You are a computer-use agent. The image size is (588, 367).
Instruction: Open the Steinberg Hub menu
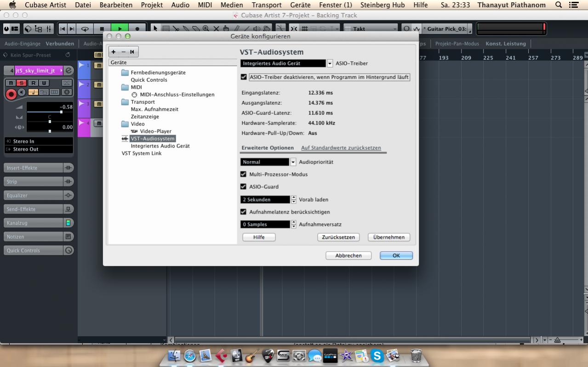click(x=382, y=5)
